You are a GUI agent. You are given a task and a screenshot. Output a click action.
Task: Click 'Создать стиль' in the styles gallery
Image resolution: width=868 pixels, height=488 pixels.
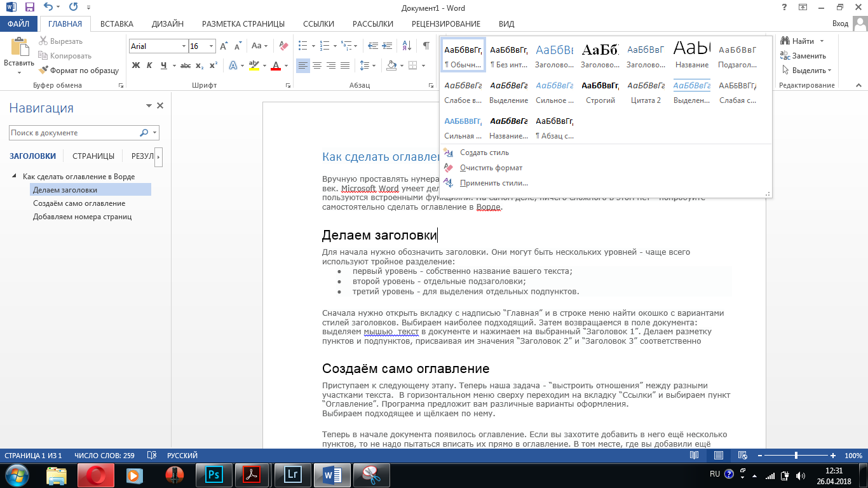tap(484, 152)
